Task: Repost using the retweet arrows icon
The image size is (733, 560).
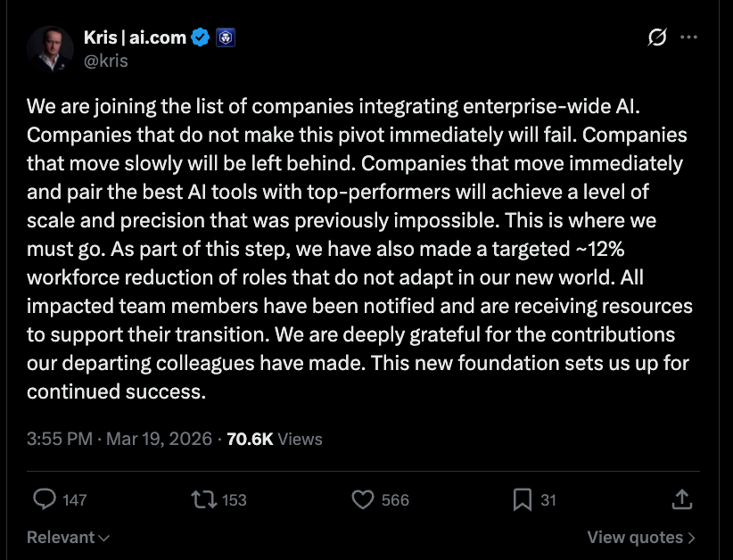Action: tap(204, 499)
